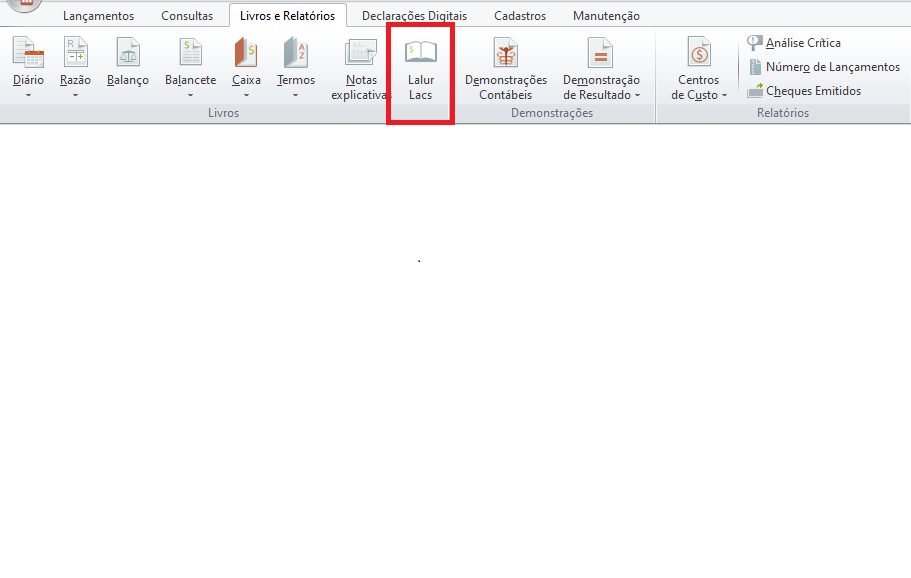
Task: Click the Número de Lançamentos icon
Action: pos(755,67)
